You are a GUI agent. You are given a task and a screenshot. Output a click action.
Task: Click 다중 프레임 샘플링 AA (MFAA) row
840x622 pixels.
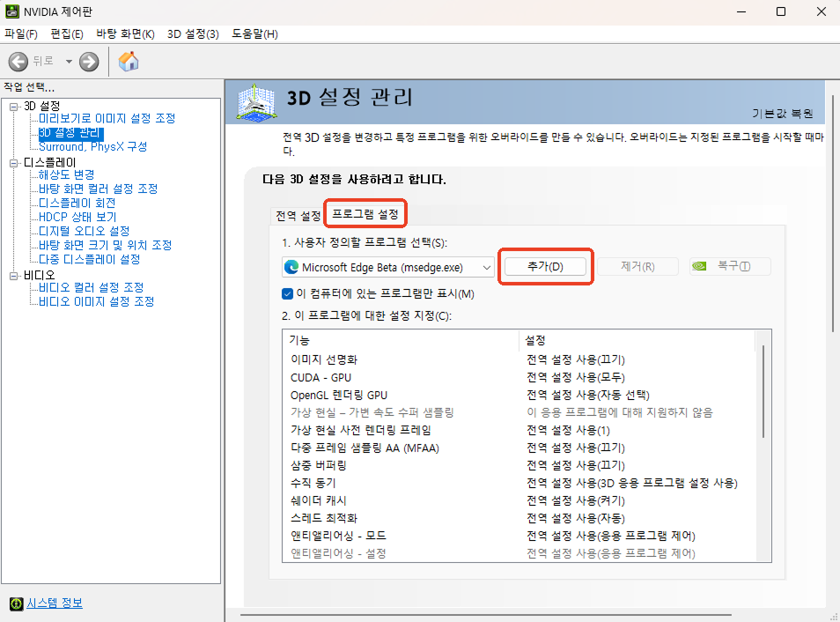(x=519, y=448)
